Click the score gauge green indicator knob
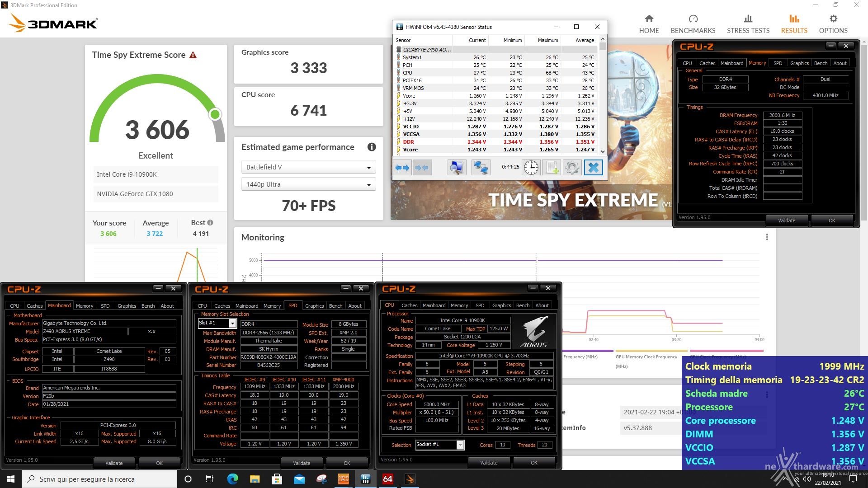The image size is (868, 488). (x=215, y=114)
